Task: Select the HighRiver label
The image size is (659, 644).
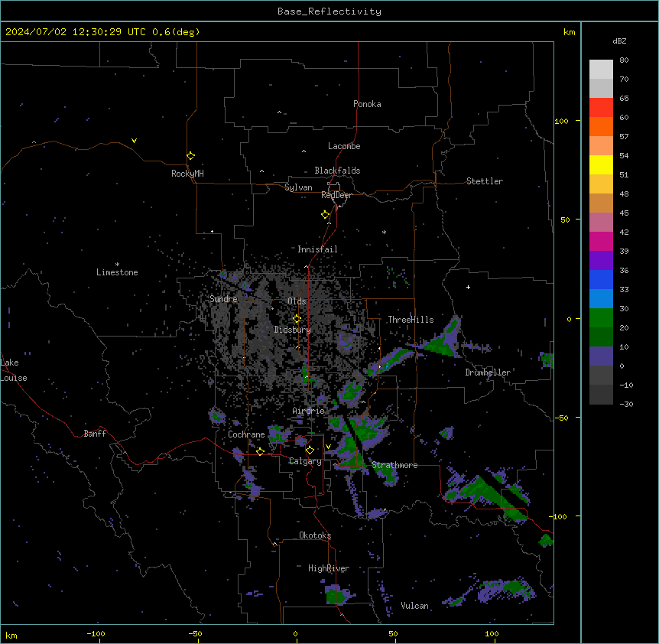Action: coord(329,568)
